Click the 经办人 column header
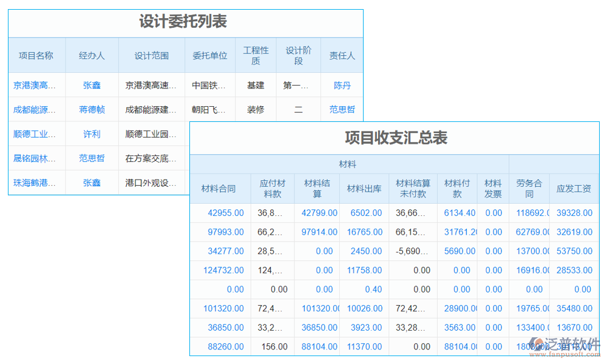The width and height of the screenshot is (607, 364). tap(91, 55)
